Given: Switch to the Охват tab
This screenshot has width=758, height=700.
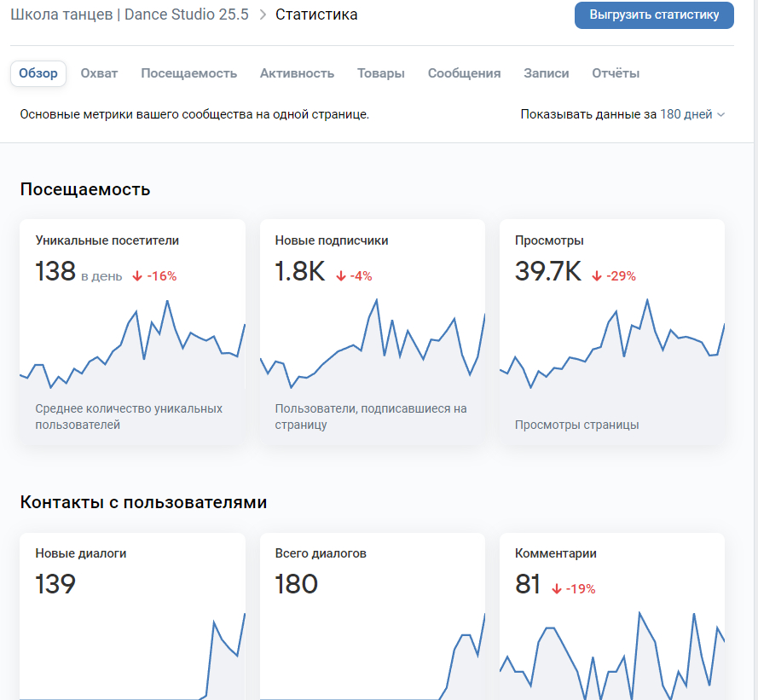Looking at the screenshot, I should pyautogui.click(x=99, y=73).
